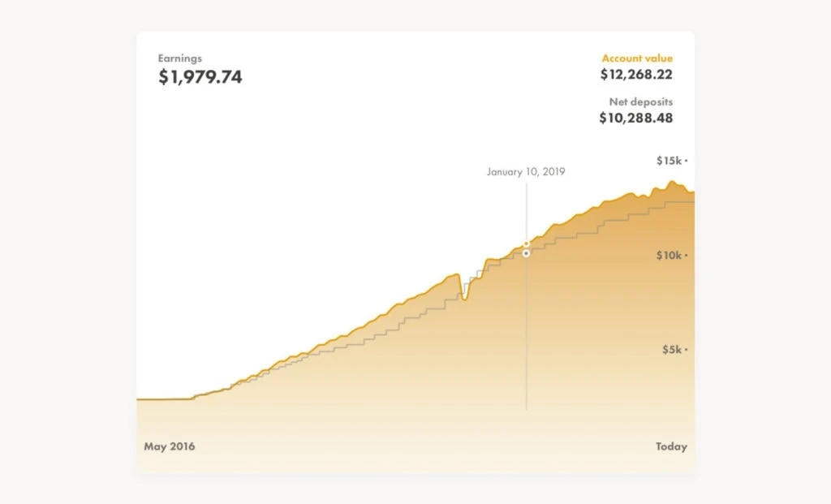The width and height of the screenshot is (831, 504).
Task: Select the $10,288.48 net deposits figure
Action: click(x=635, y=118)
